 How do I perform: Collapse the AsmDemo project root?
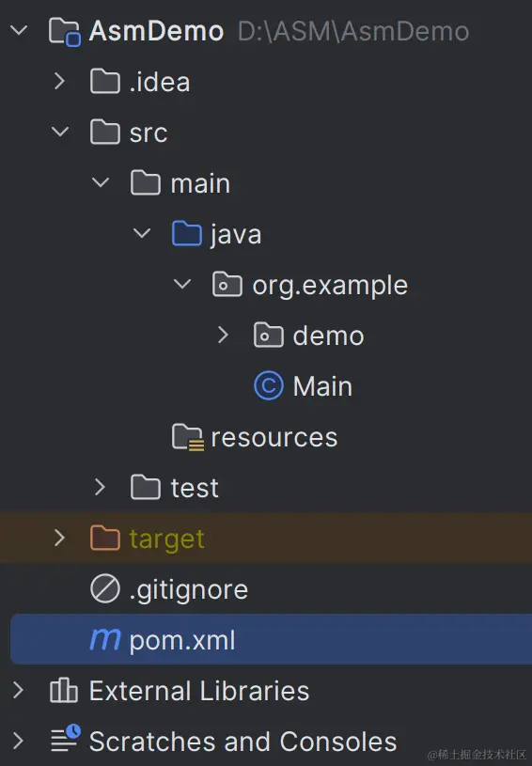[x=19, y=31]
